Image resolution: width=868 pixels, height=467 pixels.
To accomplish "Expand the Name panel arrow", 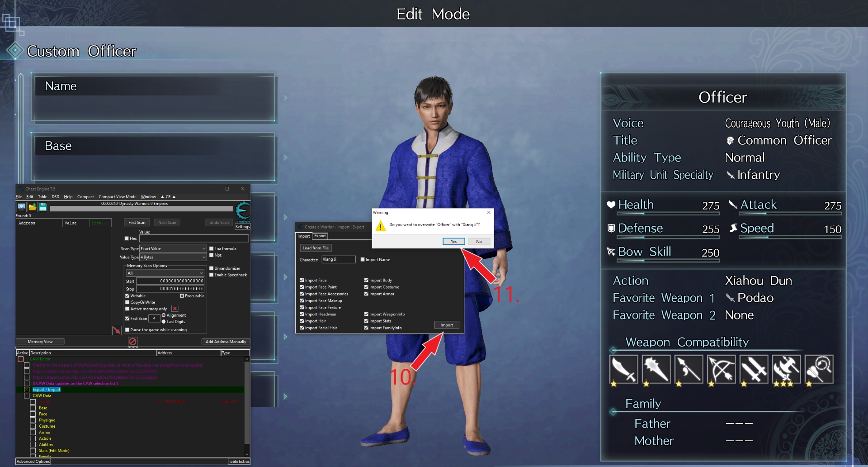I will pyautogui.click(x=285, y=98).
